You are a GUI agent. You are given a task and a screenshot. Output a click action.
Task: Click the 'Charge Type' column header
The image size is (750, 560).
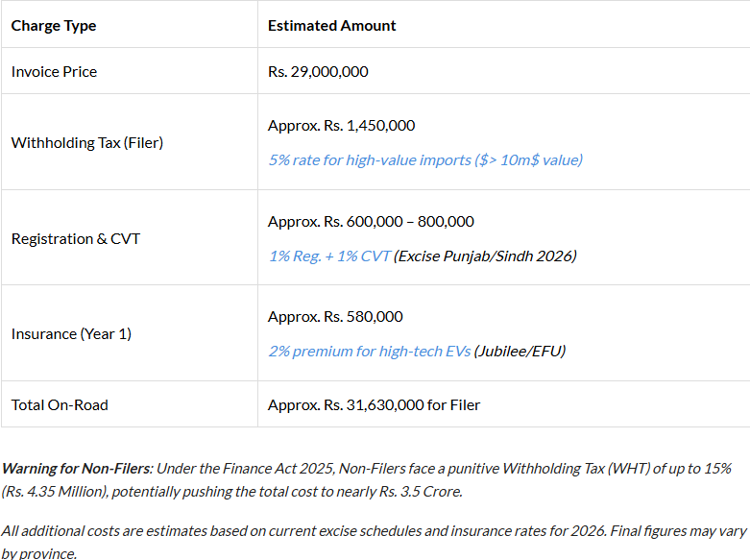coord(54,26)
